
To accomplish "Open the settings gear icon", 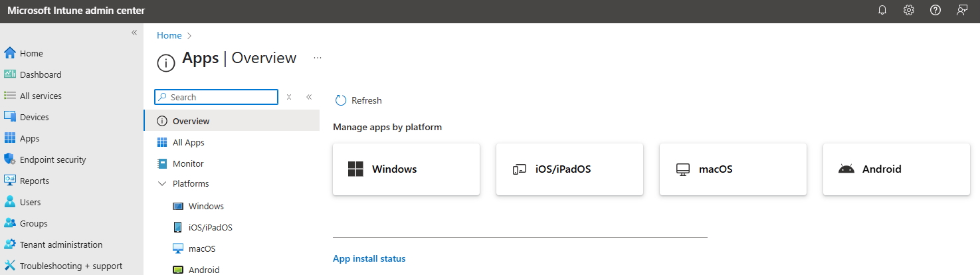I will click(x=909, y=11).
